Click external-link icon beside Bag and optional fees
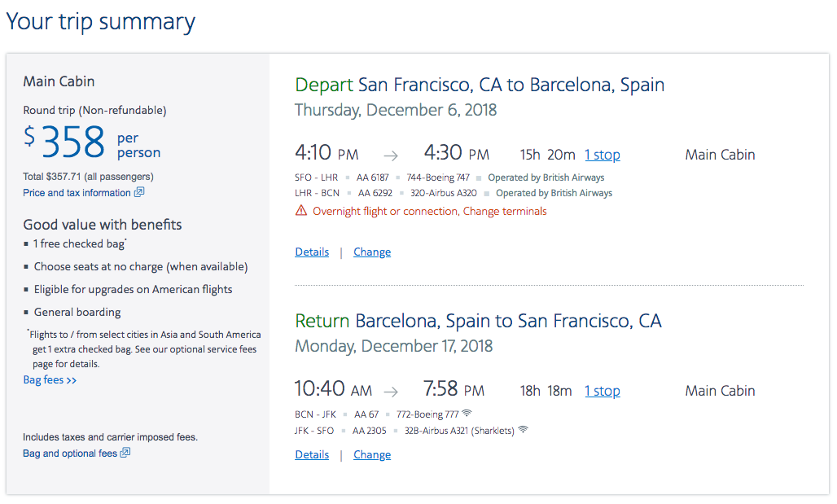The height and width of the screenshot is (504, 837). [125, 454]
